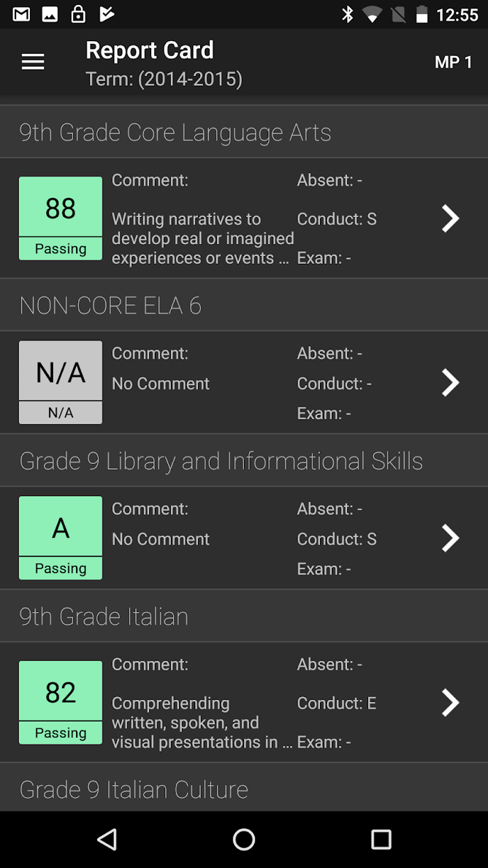
Task: Open recent apps with square button
Action: (x=381, y=839)
